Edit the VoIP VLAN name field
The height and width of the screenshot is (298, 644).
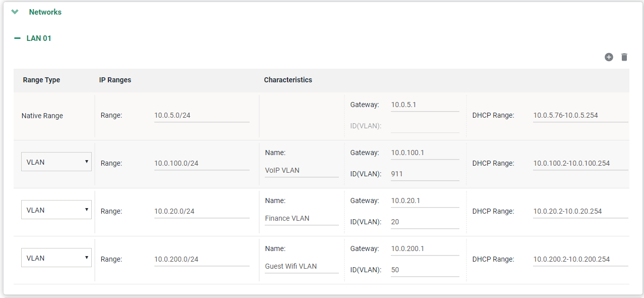(x=302, y=171)
